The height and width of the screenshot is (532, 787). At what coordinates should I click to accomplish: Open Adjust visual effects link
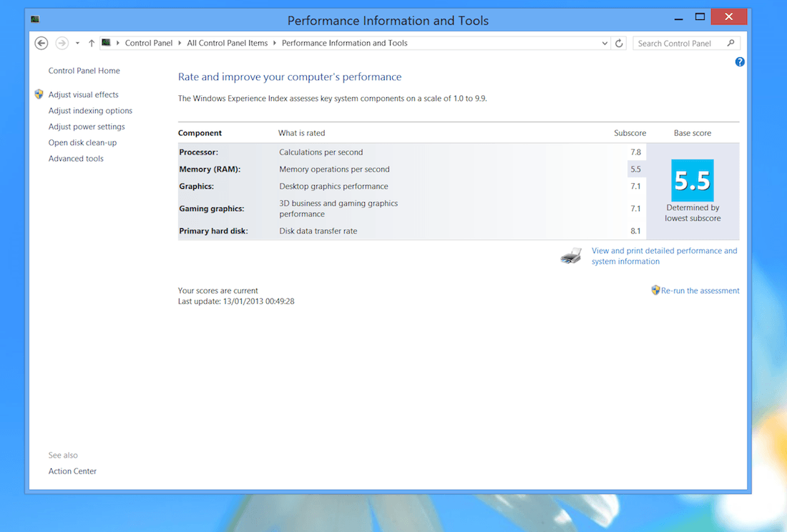[83, 94]
